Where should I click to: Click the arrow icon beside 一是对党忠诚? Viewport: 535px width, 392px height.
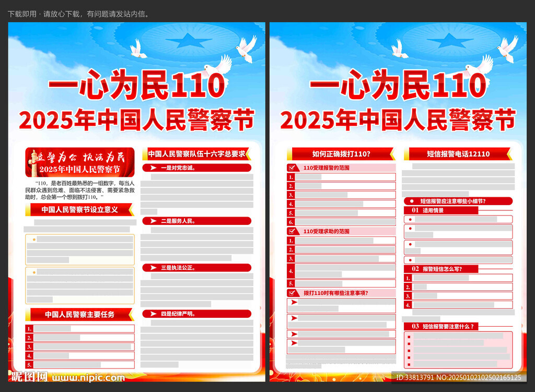tap(153, 168)
